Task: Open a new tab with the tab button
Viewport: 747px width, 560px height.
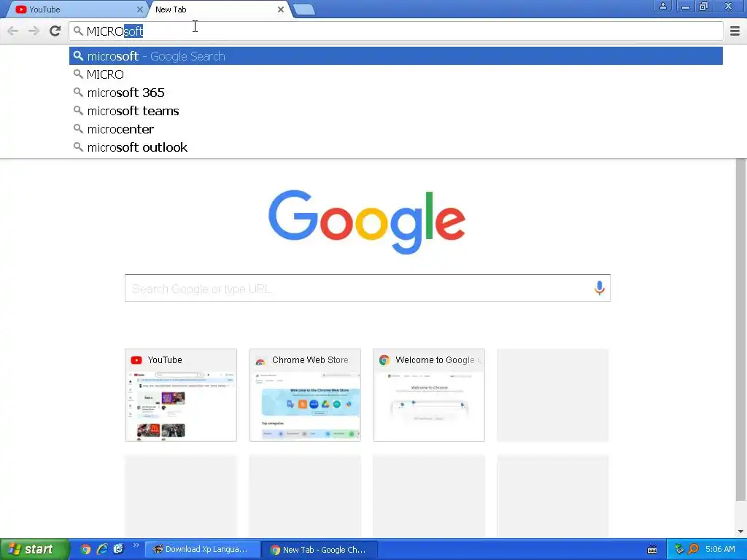Action: (304, 9)
